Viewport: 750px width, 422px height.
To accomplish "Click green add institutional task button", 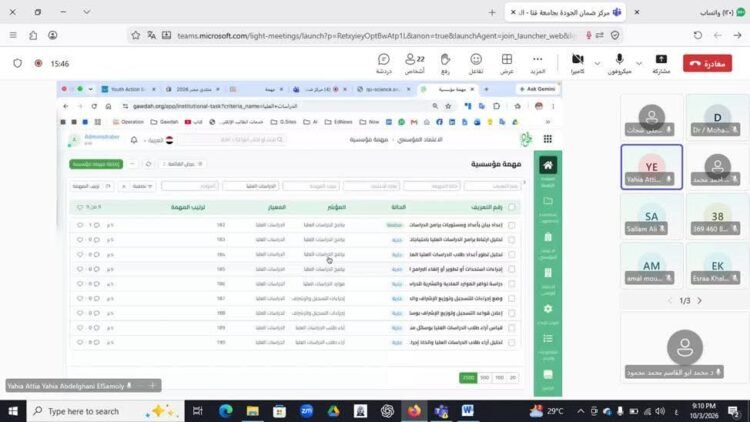I will 96,164.
